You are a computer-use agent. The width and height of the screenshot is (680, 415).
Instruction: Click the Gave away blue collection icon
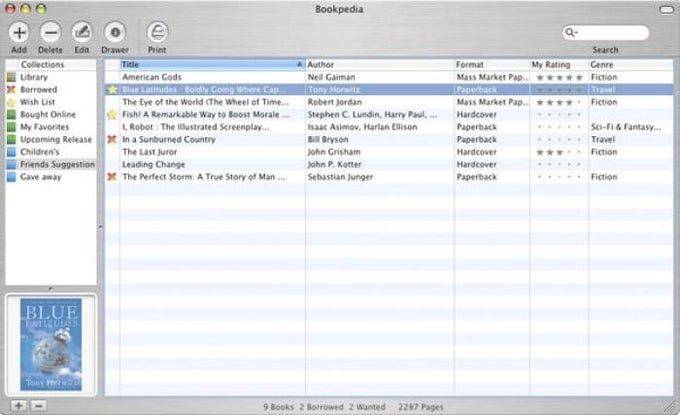(x=11, y=177)
